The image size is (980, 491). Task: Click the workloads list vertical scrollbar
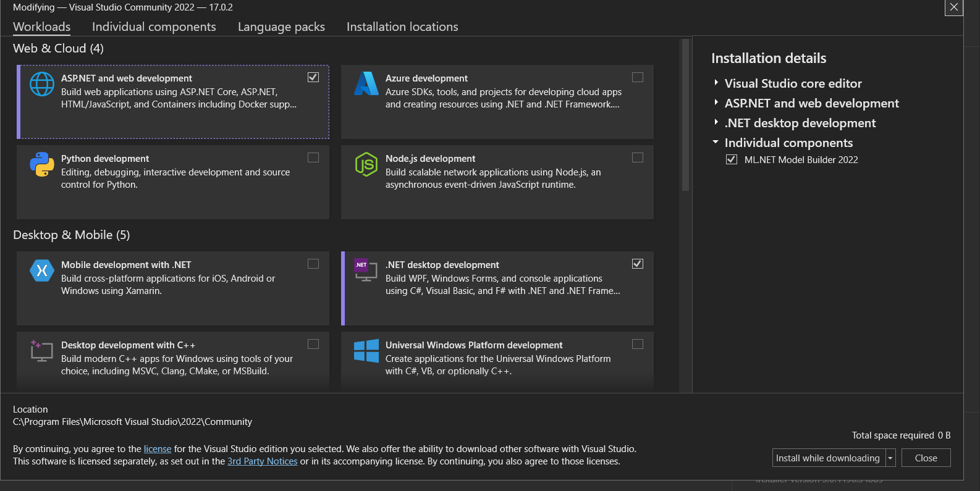point(685,115)
